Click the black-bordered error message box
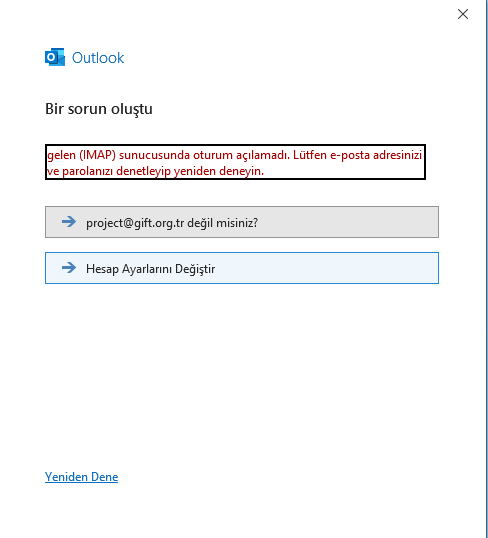Image resolution: width=488 pixels, height=538 pixels. [x=235, y=162]
